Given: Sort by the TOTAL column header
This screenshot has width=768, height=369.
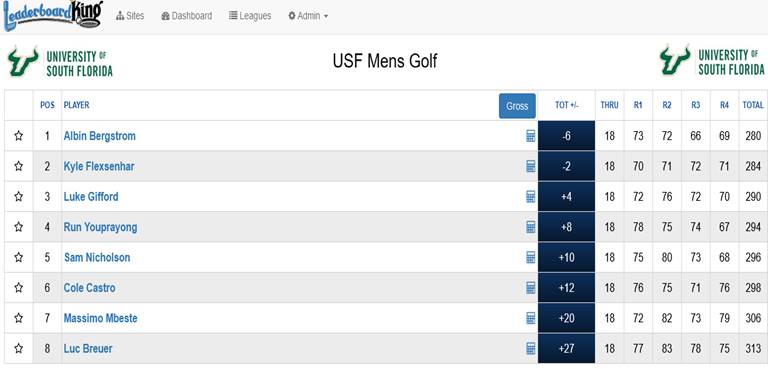Looking at the screenshot, I should point(753,105).
